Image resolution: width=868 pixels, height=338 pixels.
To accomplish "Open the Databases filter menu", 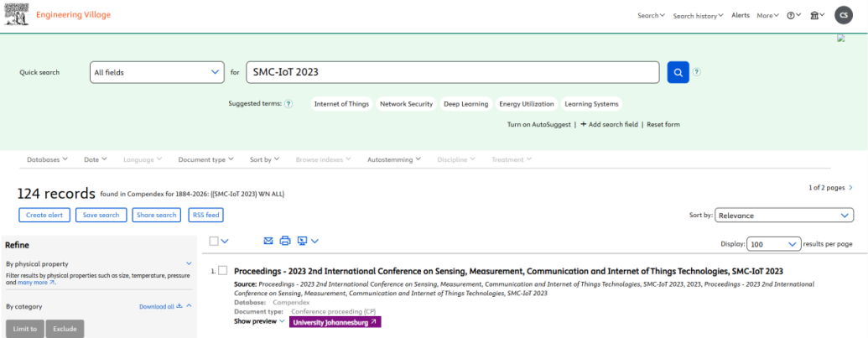I will tap(47, 159).
